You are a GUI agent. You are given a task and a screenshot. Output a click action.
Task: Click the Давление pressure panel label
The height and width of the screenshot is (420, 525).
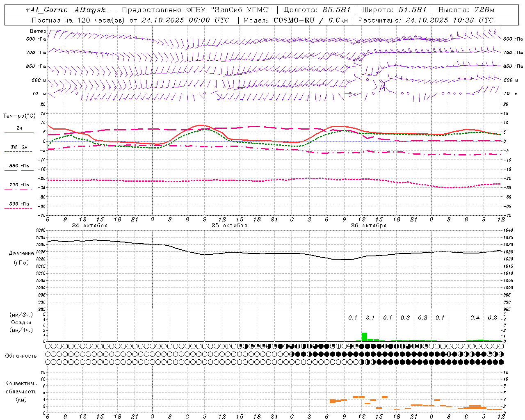point(21,253)
